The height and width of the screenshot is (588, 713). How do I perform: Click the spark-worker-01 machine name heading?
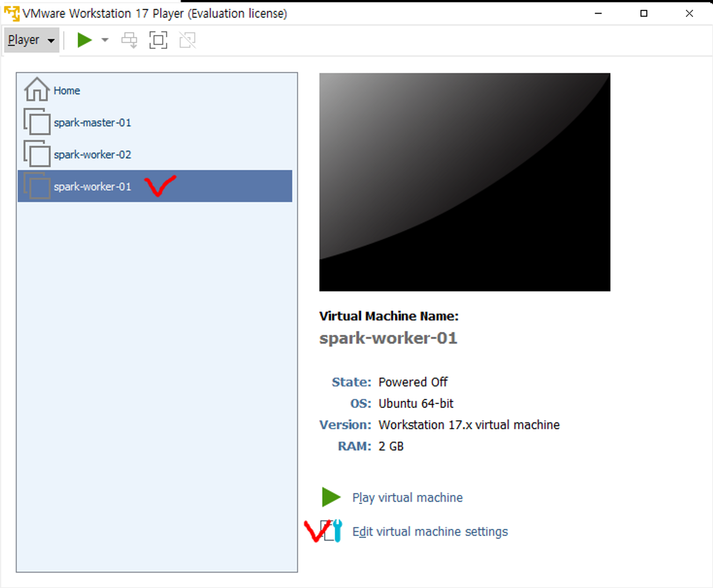tap(389, 338)
